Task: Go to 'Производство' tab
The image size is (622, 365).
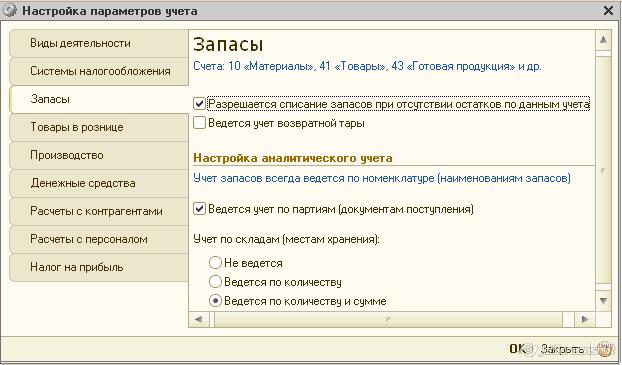Action: [99, 155]
